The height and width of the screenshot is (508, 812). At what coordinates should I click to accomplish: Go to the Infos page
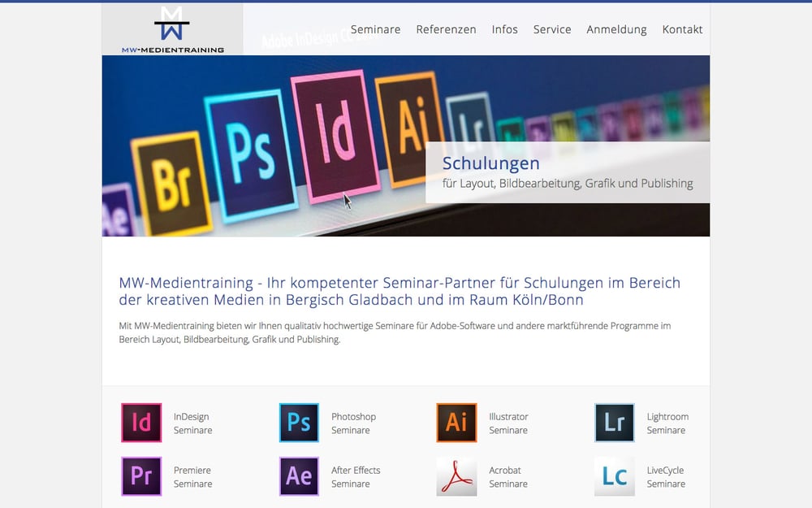[504, 29]
